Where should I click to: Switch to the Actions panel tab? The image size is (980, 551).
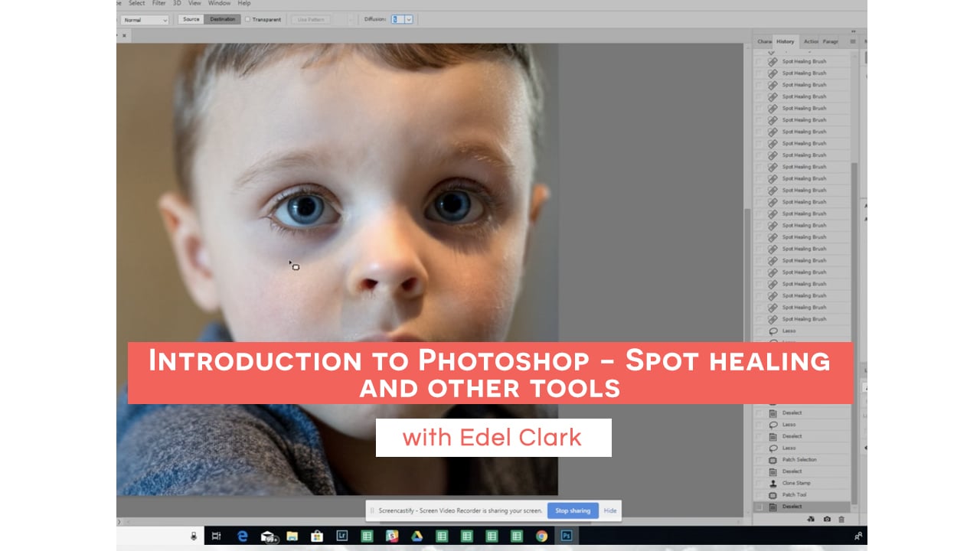tap(810, 41)
